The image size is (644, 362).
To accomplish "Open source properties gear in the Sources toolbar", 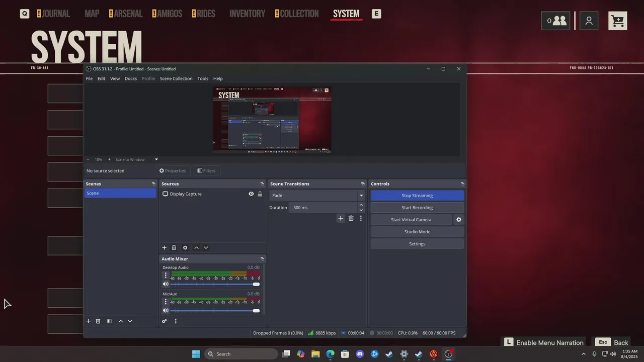I will pos(185,248).
